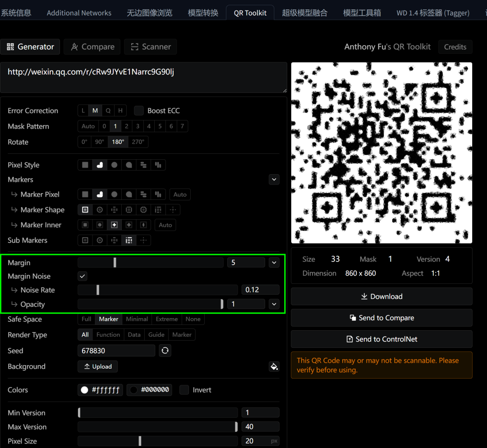The width and height of the screenshot is (487, 448).
Task: Open the Credits button
Action: pyautogui.click(x=455, y=47)
